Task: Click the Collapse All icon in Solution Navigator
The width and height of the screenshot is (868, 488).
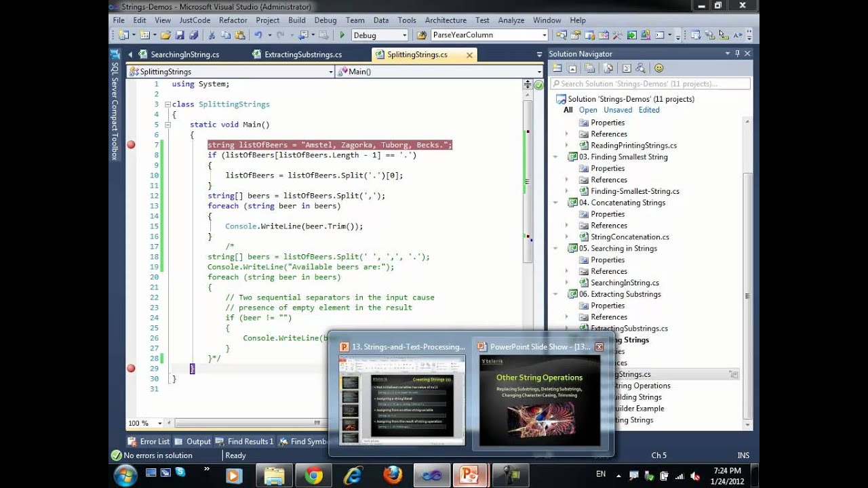Action: [x=573, y=68]
